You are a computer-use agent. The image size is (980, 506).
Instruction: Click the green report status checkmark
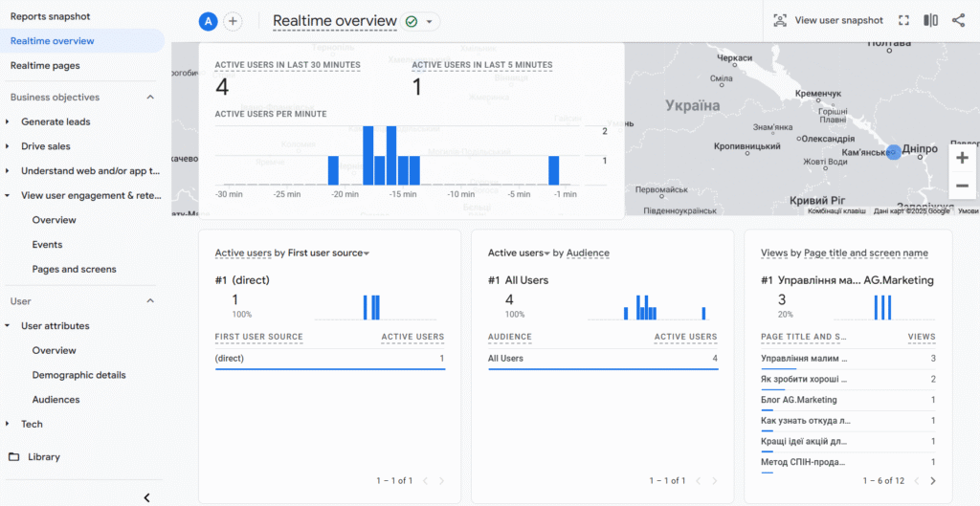point(411,21)
